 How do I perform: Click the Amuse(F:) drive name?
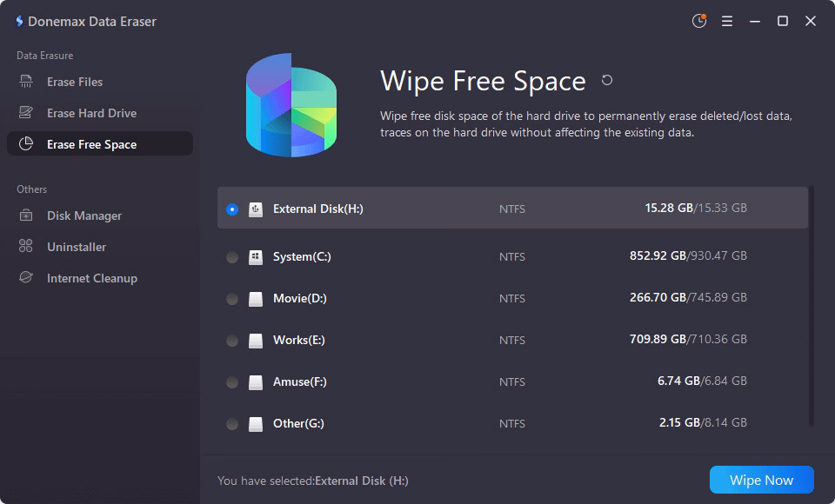pyautogui.click(x=300, y=381)
